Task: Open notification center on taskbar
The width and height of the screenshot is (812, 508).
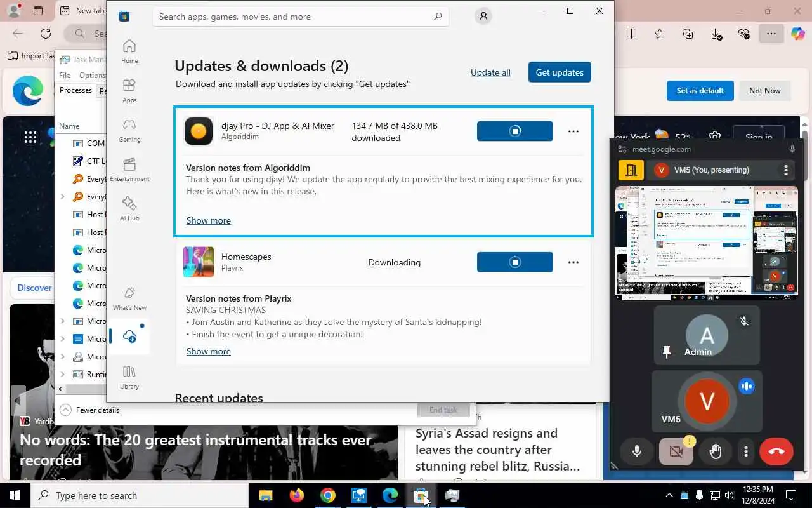Action: [x=791, y=495]
